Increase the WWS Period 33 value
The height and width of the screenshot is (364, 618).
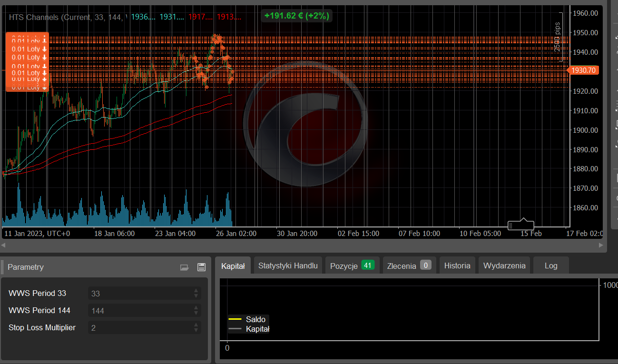click(x=196, y=290)
